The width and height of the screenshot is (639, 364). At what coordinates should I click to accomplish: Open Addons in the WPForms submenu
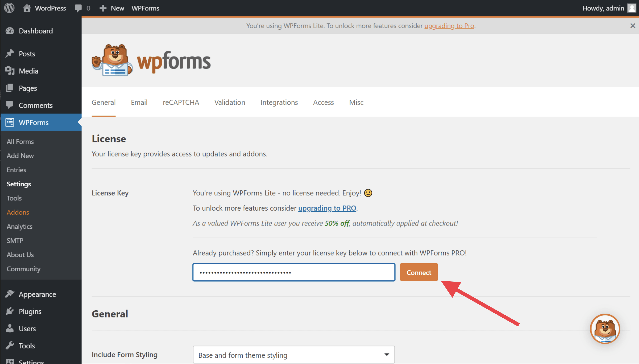[x=18, y=212]
